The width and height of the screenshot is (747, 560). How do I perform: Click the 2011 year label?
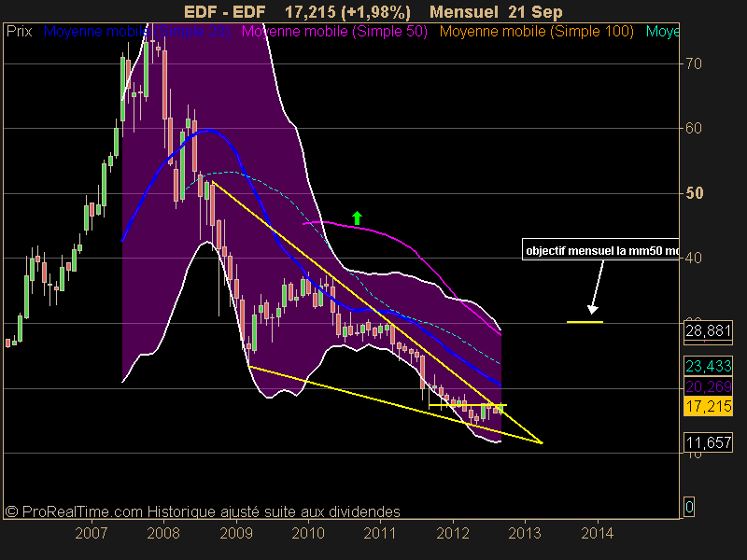380,533
